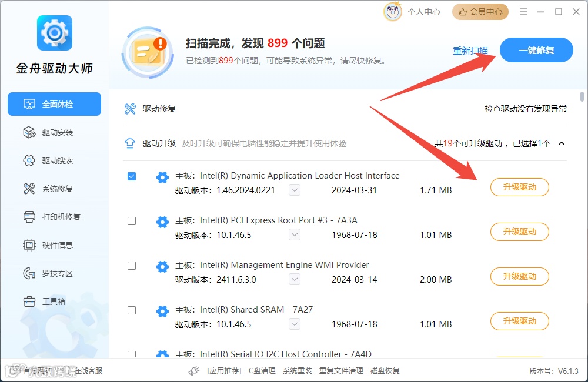Open the hamburger menu icon
Viewport: 588px width, 382px height.
(523, 12)
